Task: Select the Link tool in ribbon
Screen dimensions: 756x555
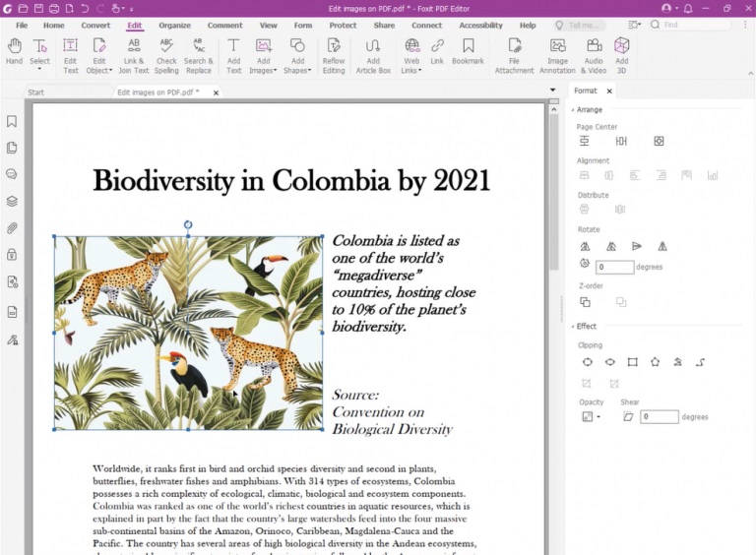Action: pyautogui.click(x=437, y=51)
